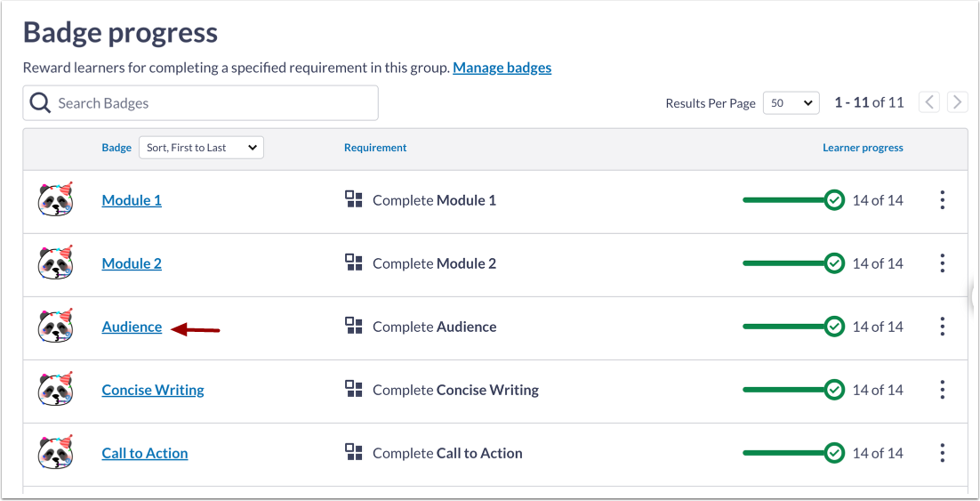Open the Concise Writing badge link

[x=153, y=390]
